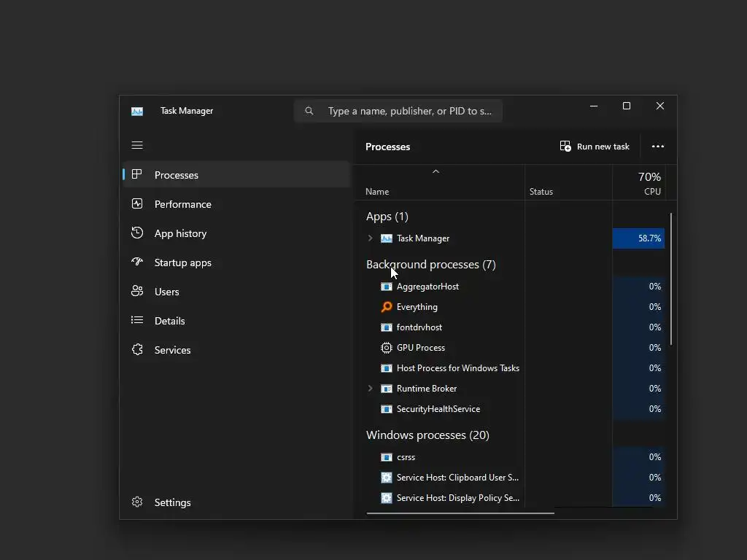This screenshot has width=747, height=560.
Task: Select the fontdrvhost process name
Action: coord(419,327)
